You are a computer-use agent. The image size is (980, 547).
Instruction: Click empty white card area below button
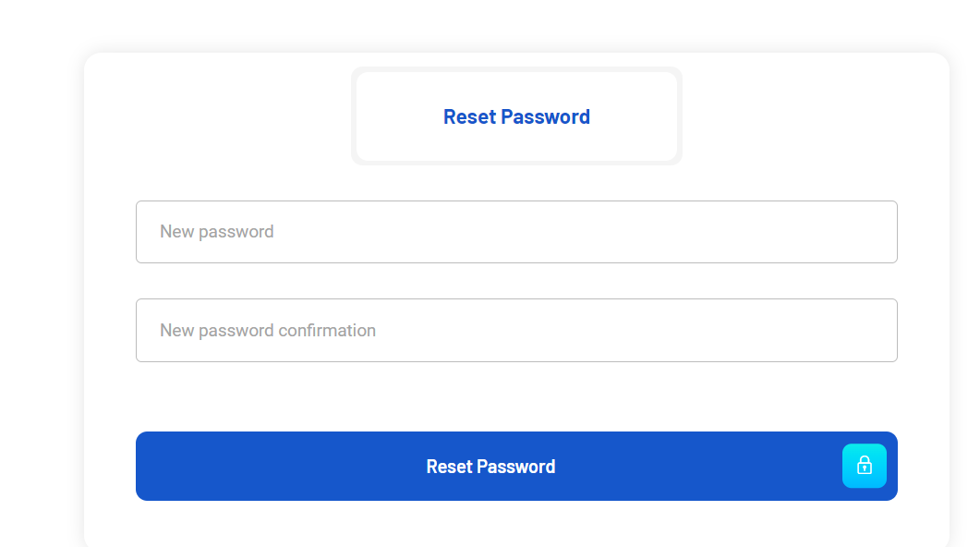(x=516, y=525)
